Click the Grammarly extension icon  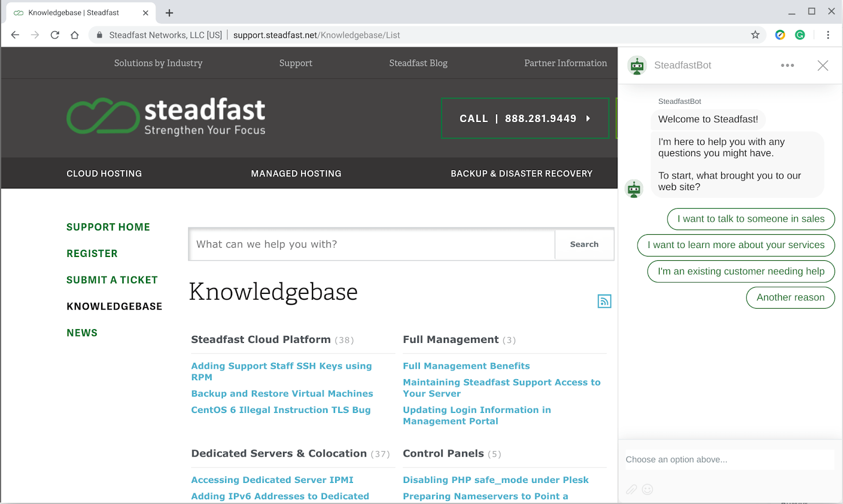[x=800, y=35]
